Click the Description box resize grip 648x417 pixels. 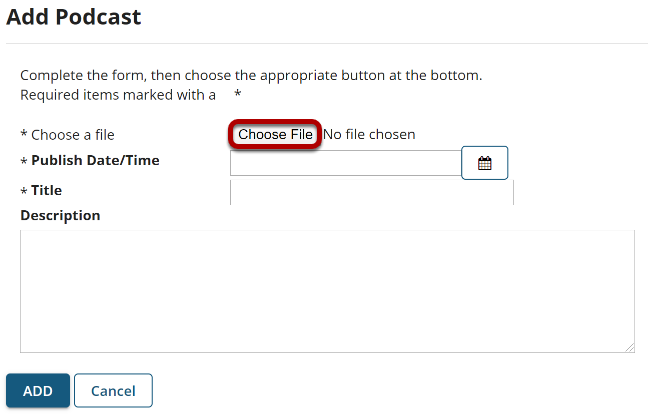630,348
